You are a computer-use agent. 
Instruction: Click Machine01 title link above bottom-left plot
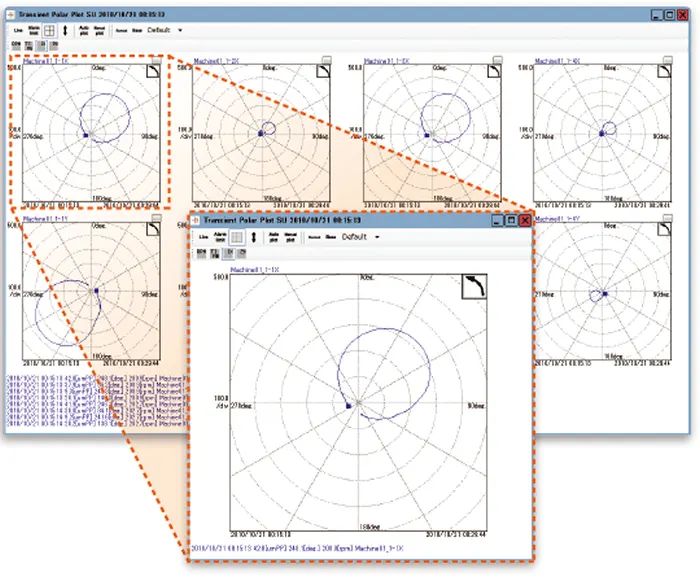(45, 219)
